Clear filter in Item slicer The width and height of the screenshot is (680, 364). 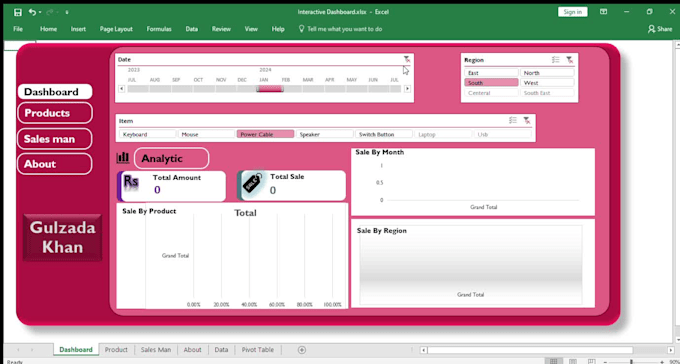click(x=526, y=121)
